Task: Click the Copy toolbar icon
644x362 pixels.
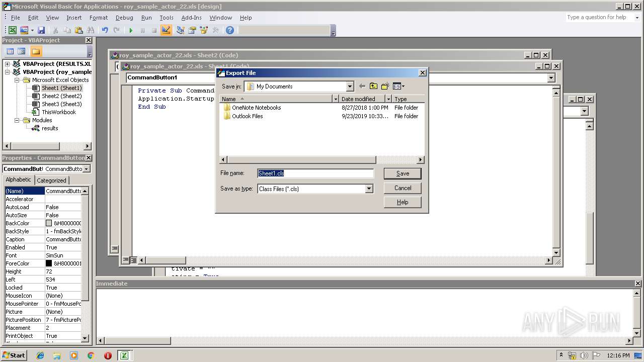Action: (67, 30)
